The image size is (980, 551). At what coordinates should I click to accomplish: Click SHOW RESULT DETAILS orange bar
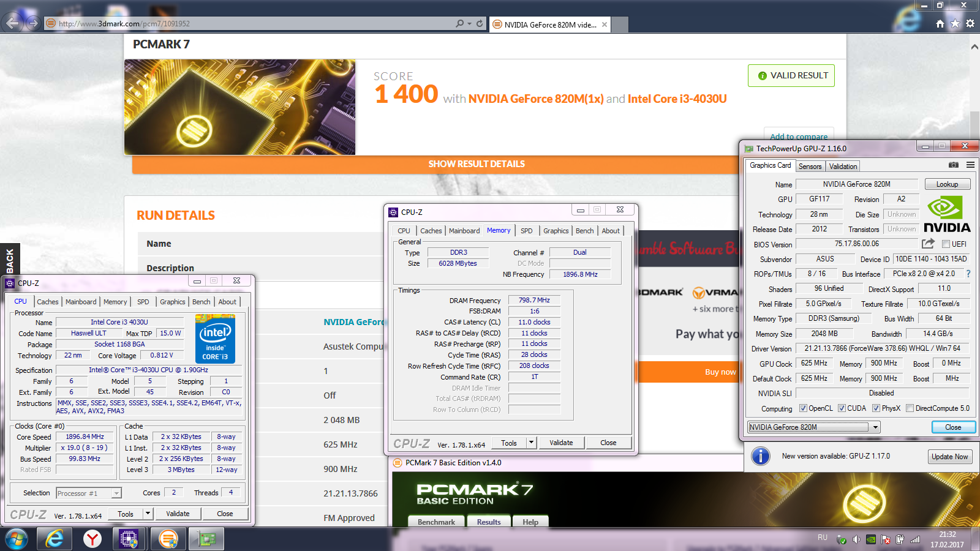477,164
